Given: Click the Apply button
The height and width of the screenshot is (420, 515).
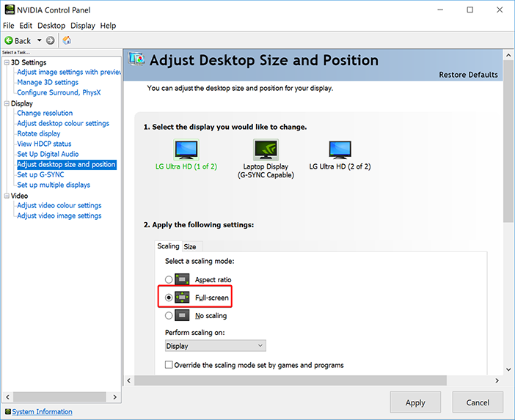Looking at the screenshot, I should (415, 402).
